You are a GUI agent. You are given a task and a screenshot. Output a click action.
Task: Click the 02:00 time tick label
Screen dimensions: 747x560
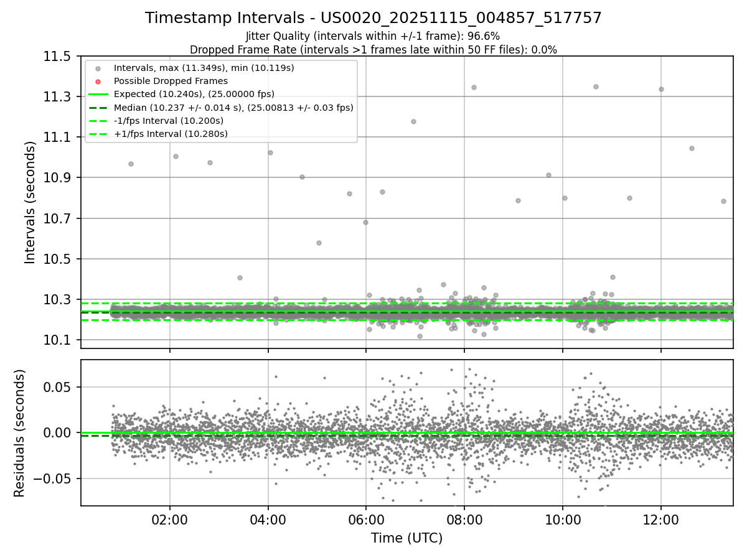point(170,519)
